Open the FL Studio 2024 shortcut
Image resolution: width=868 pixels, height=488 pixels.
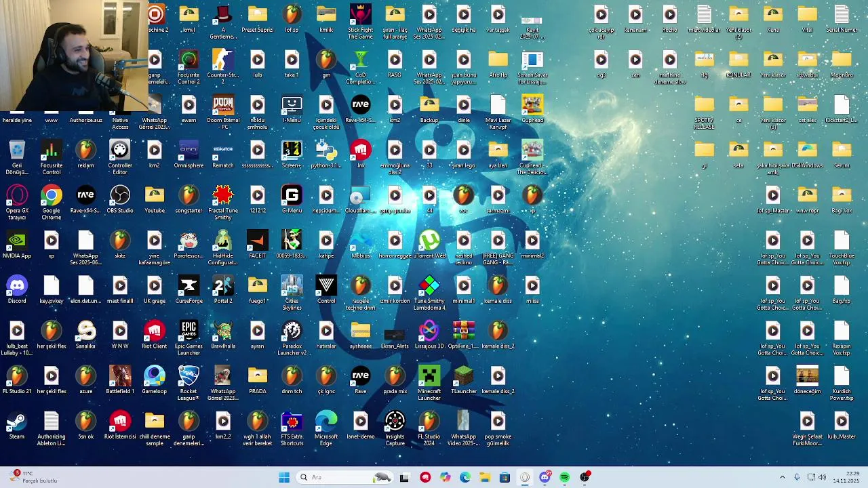(429, 429)
